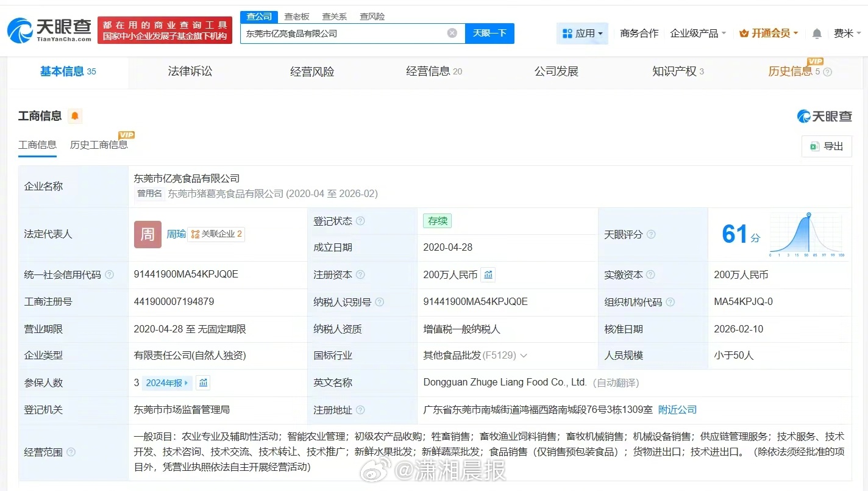
Task: Open 附近公司 nearby companies link
Action: click(x=677, y=410)
